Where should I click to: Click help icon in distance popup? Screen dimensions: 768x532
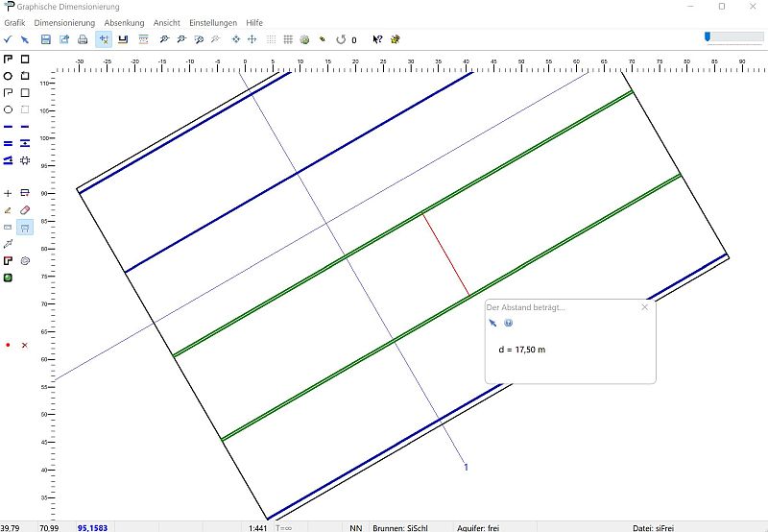pyautogui.click(x=508, y=323)
